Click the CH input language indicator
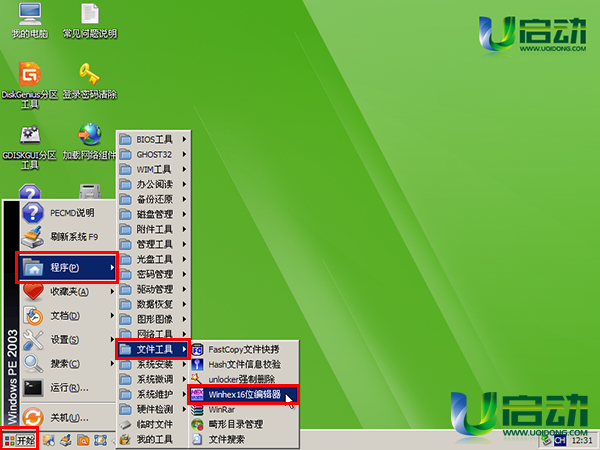 [560, 441]
